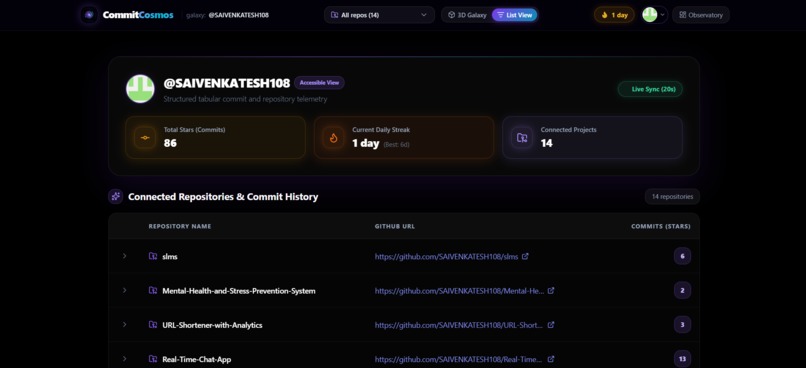
Task: Click the Current Daily Streak flame icon
Action: click(x=334, y=138)
